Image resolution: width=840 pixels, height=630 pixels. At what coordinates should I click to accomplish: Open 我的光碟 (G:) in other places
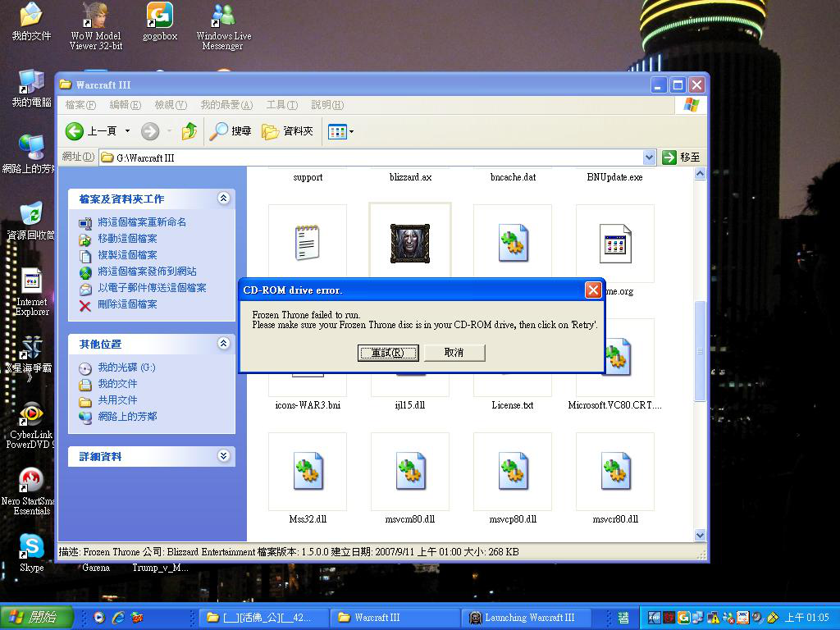[126, 368]
